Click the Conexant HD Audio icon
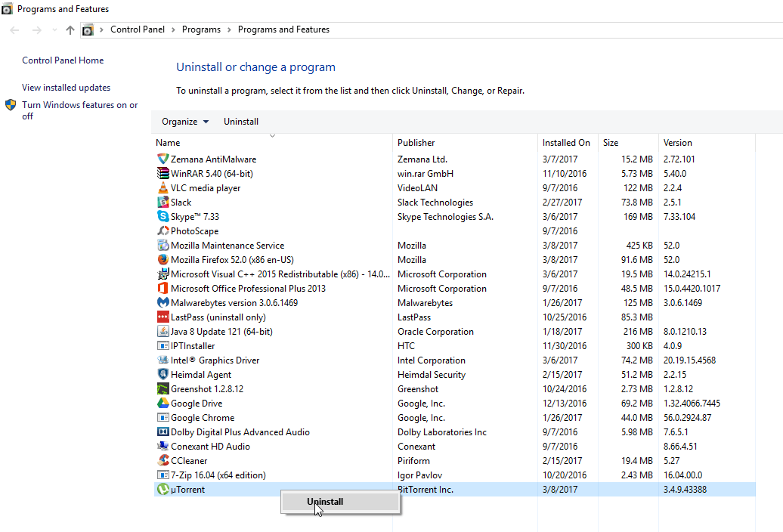This screenshot has width=783, height=532. pos(162,447)
